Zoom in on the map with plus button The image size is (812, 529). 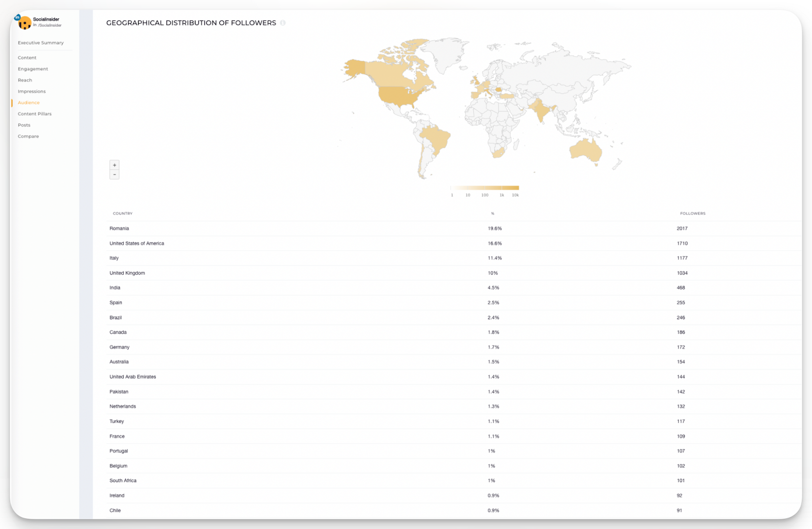[x=115, y=165]
